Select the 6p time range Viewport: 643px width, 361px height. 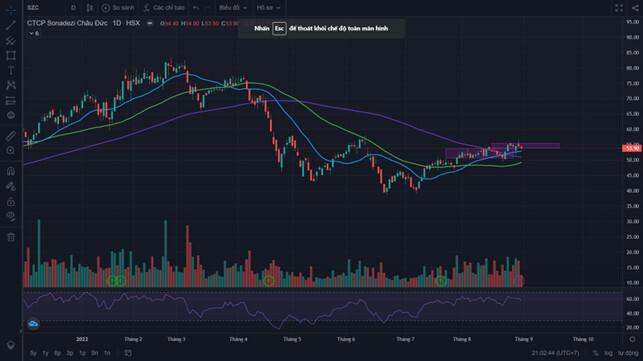point(57,353)
